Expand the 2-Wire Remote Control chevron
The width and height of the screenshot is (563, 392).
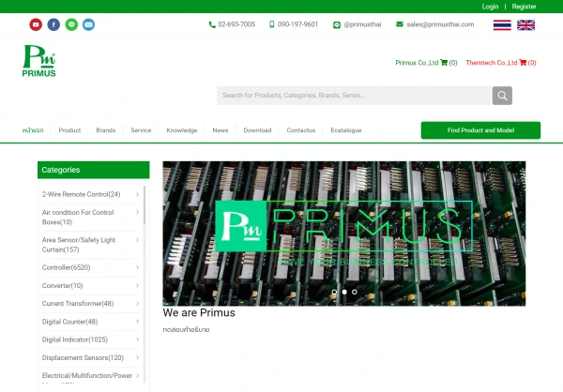pyautogui.click(x=138, y=194)
